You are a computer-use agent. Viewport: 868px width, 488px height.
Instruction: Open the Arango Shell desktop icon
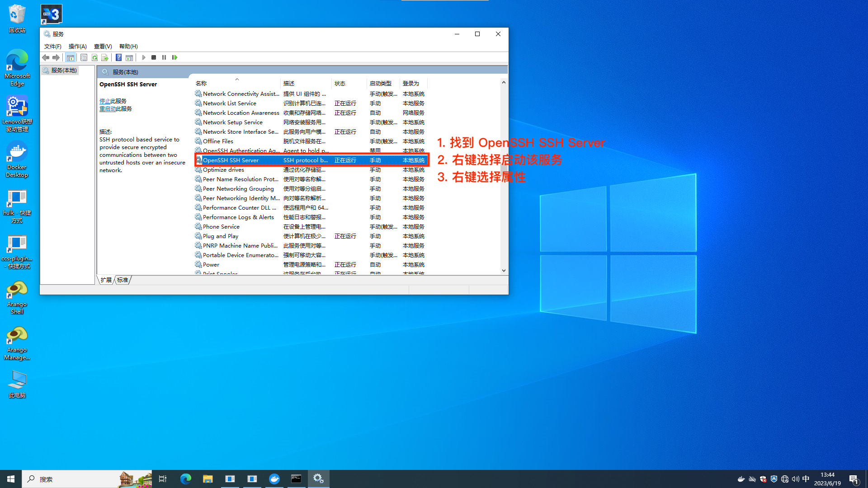coord(17,297)
